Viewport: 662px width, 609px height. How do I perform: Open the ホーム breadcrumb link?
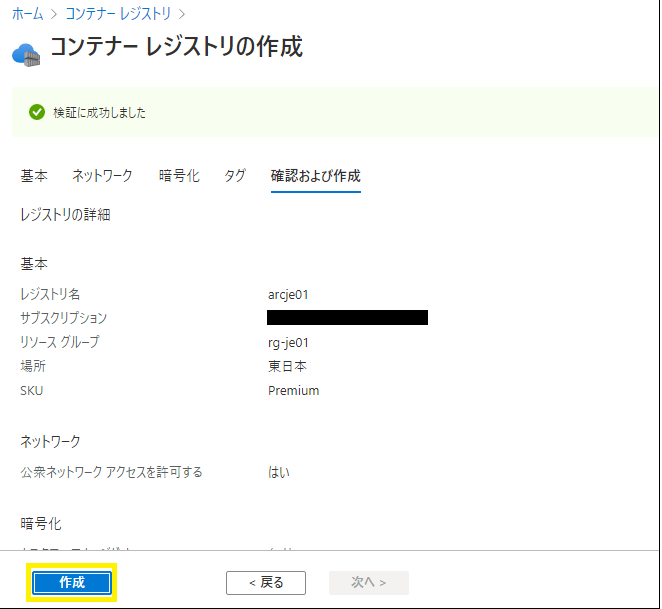pos(27,14)
